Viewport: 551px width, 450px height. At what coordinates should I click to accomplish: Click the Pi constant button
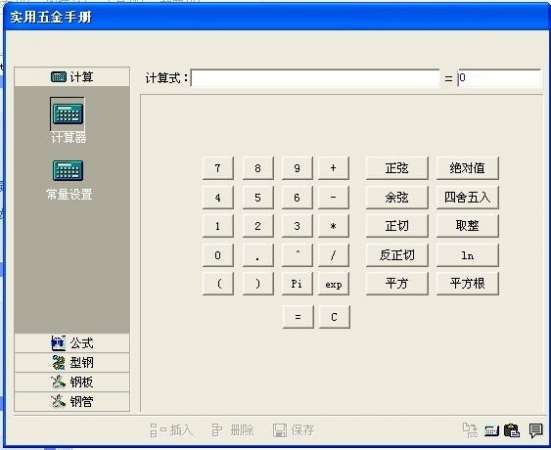click(297, 283)
